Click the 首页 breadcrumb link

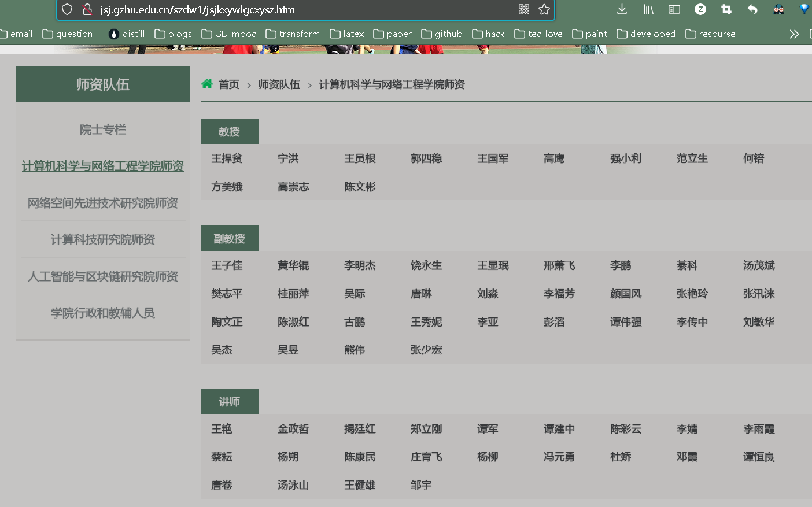[x=228, y=84]
